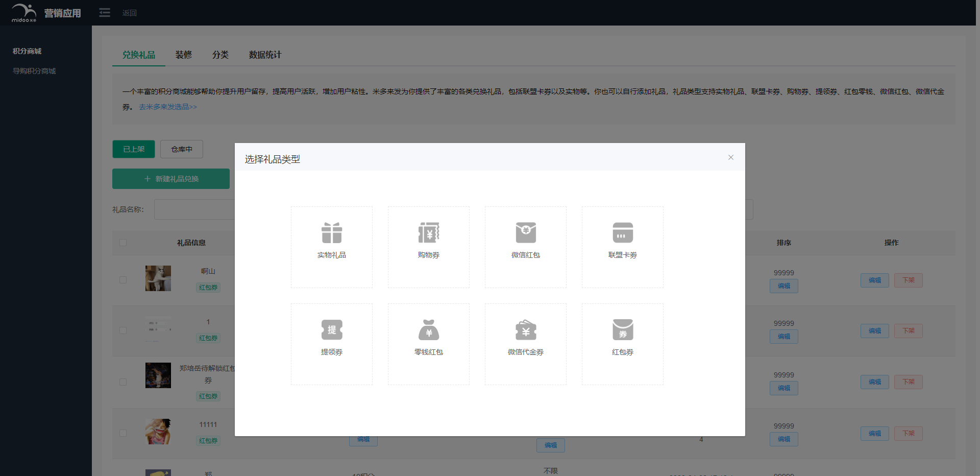Screen dimensions: 980x476
Task: Click 下架 for gift named 1
Action: (x=909, y=331)
